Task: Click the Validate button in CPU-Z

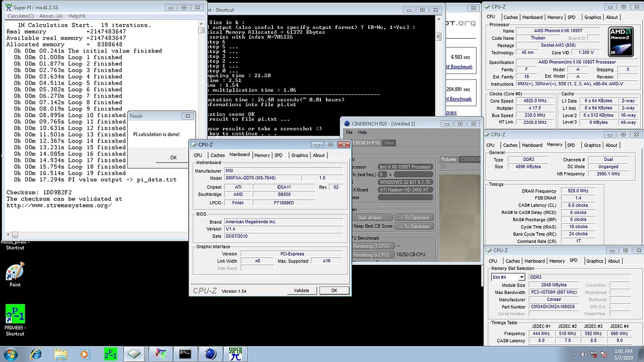Action: click(302, 290)
